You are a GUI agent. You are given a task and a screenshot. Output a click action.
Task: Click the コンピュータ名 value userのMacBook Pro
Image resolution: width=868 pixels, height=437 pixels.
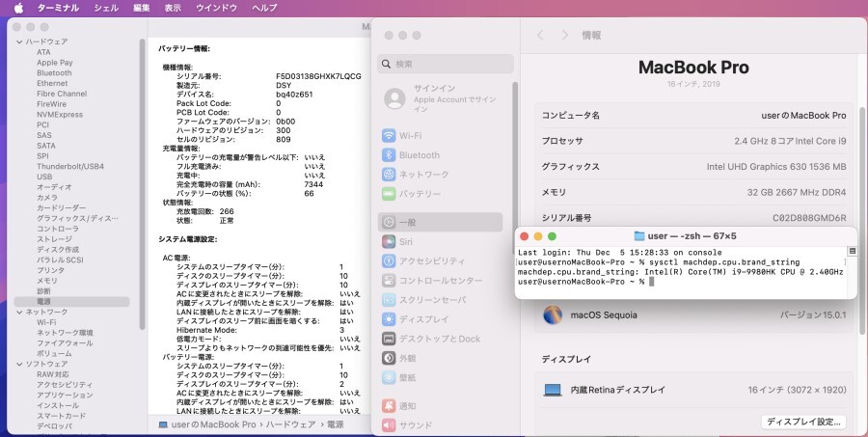point(803,115)
